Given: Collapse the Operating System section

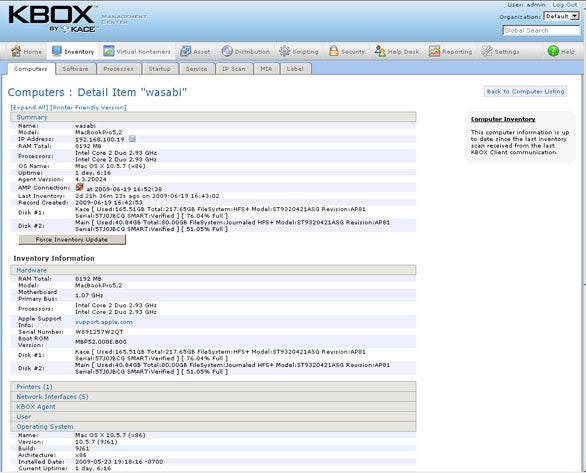Looking at the screenshot, I should tap(213, 427).
